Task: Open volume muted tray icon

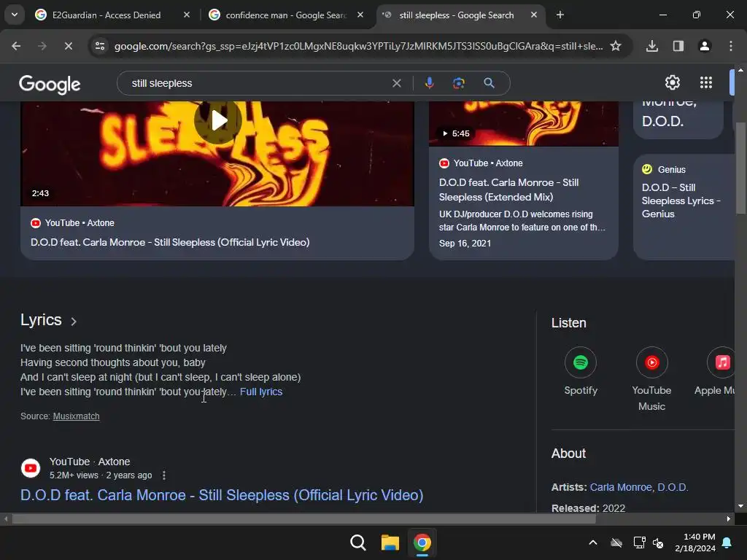Action: [x=658, y=542]
